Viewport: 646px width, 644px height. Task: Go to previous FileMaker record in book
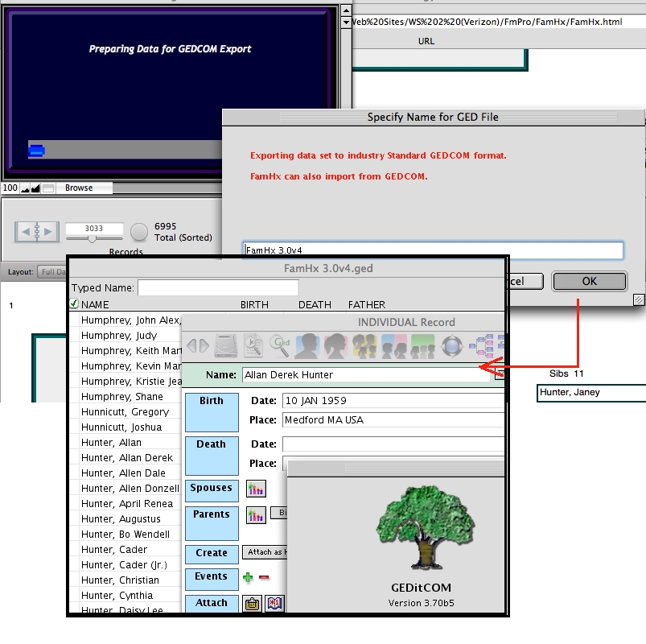click(26, 232)
